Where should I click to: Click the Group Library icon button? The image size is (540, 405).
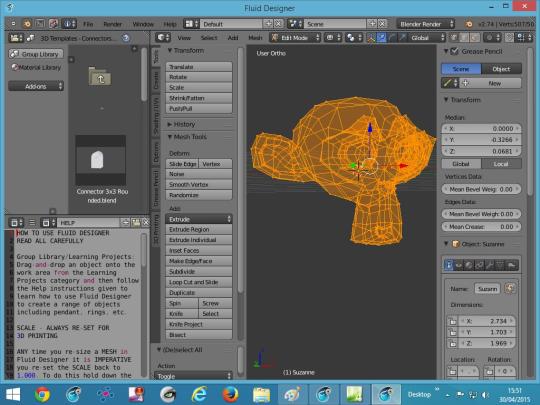tap(36, 54)
